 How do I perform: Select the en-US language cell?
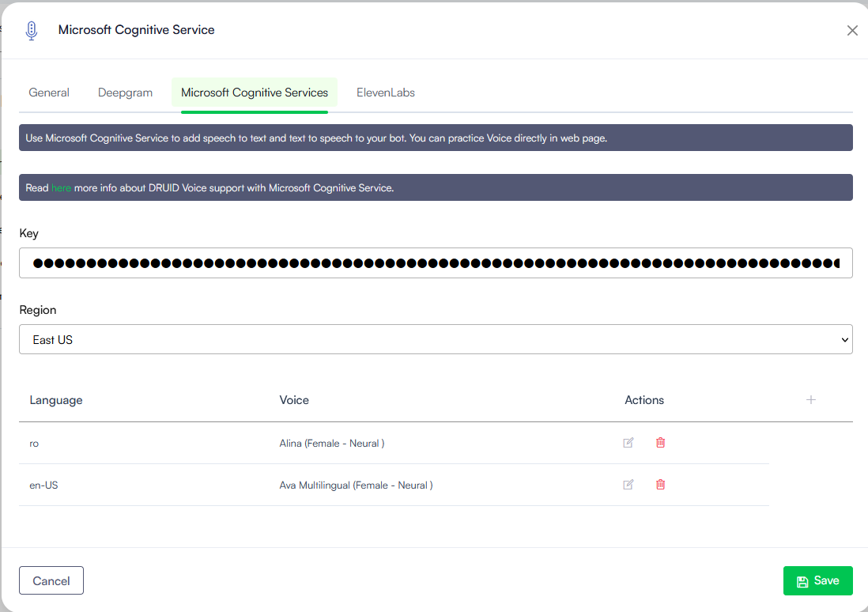(x=43, y=485)
